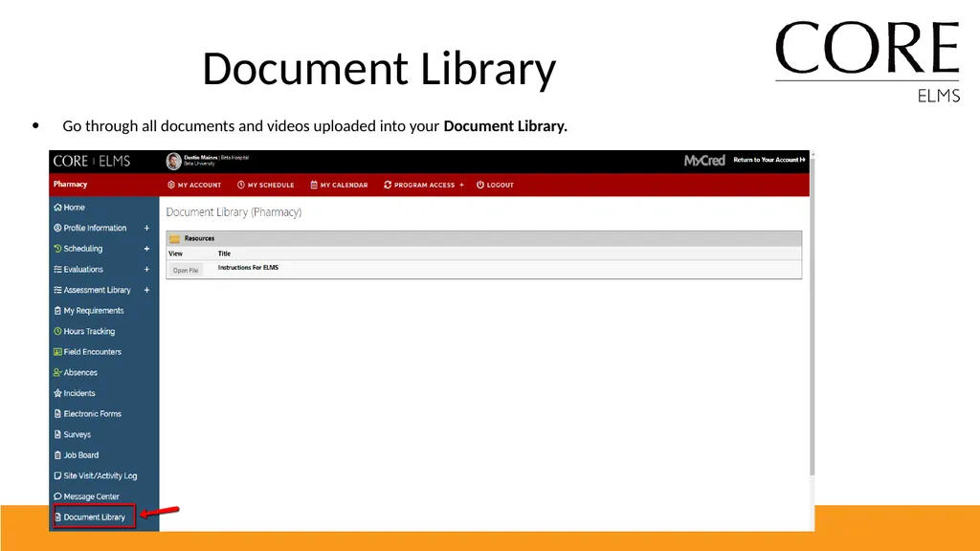The height and width of the screenshot is (551, 980).
Task: Expand the Assessment Library plus sign
Action: tap(146, 290)
